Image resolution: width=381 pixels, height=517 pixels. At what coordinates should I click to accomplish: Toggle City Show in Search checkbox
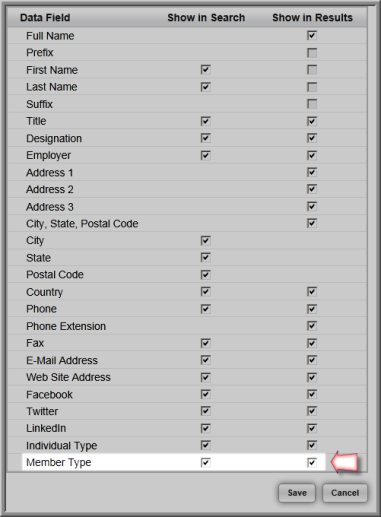205,240
